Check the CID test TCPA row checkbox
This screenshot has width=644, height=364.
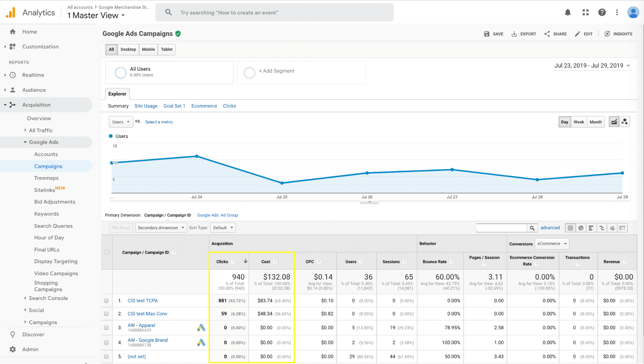point(106,301)
